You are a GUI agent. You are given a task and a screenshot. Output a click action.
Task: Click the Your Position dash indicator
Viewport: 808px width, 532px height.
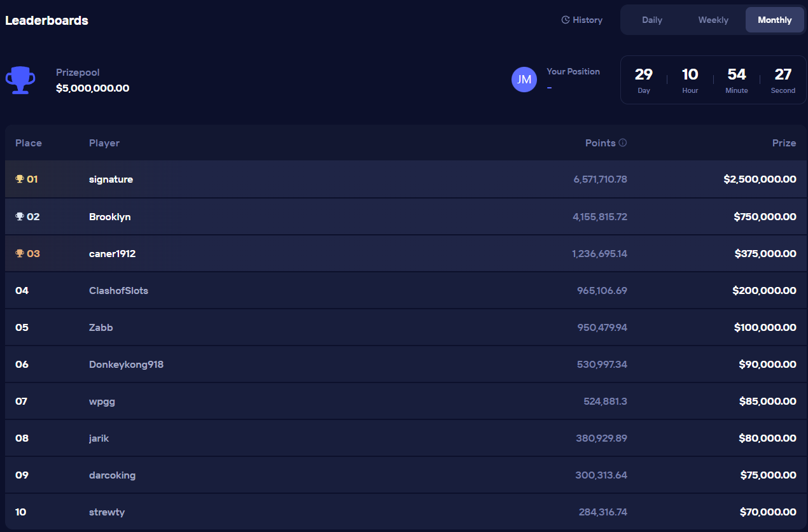coord(549,87)
